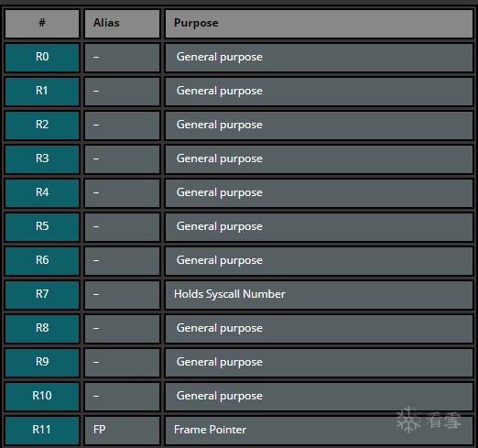Click the 'Alias' column header
Screen dimensions: 478x448
tap(122, 24)
